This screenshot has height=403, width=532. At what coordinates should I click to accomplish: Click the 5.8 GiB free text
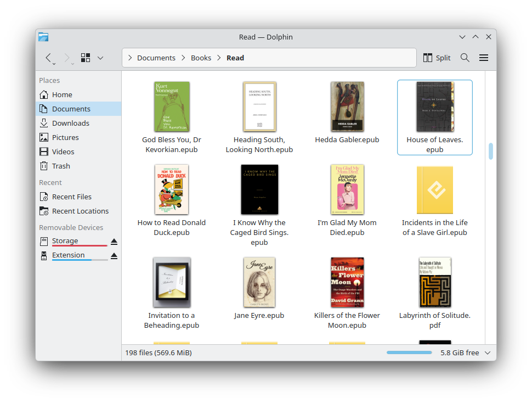(460, 352)
